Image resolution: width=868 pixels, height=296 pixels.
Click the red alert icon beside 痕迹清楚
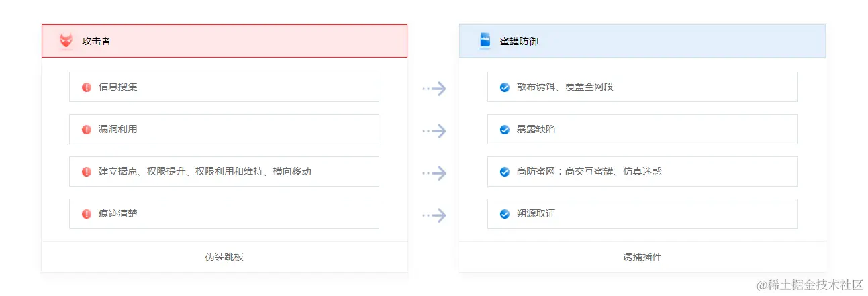tap(87, 214)
